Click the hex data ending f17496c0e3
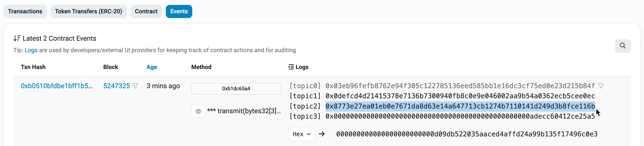This screenshot has height=146, width=644. pyautogui.click(x=467, y=134)
